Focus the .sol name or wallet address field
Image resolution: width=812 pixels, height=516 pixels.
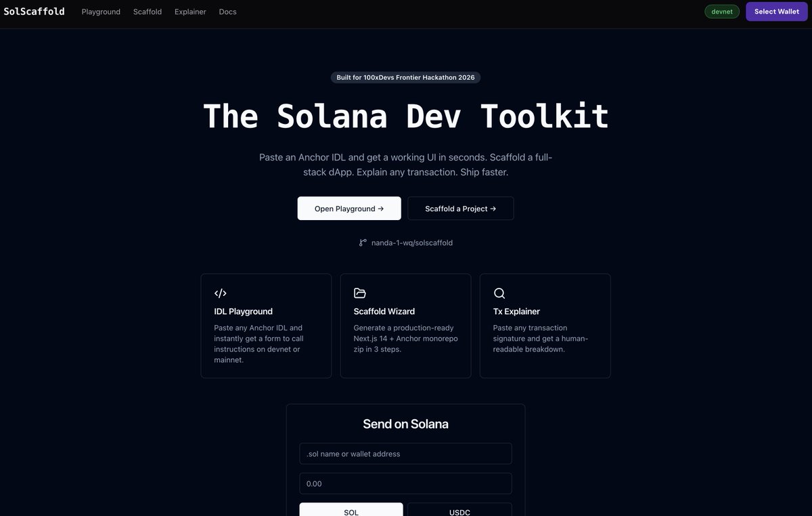pos(405,454)
